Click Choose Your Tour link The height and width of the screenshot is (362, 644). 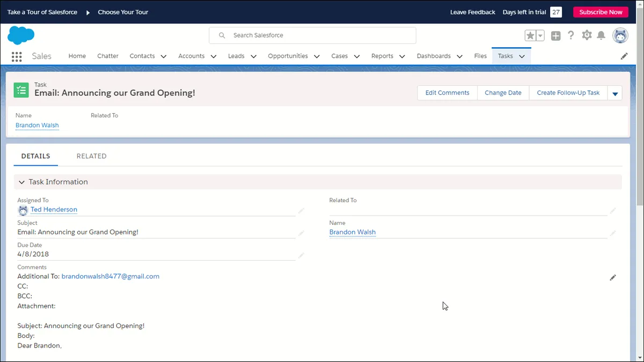[x=123, y=12]
